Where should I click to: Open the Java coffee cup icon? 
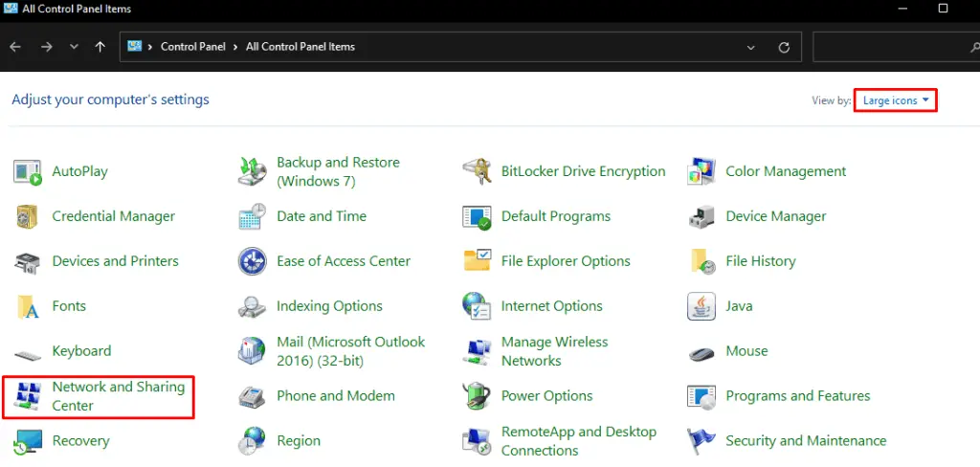[702, 306]
